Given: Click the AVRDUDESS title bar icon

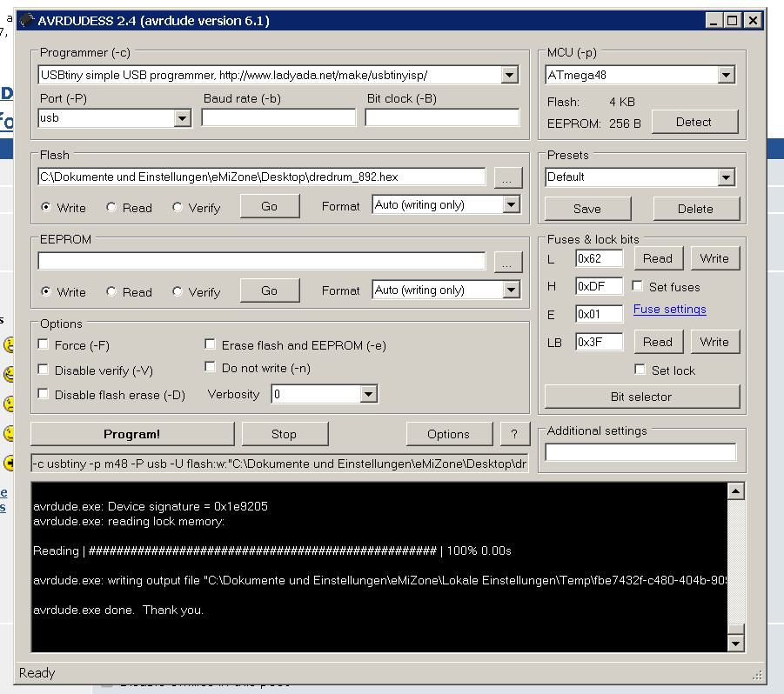Looking at the screenshot, I should [27, 20].
